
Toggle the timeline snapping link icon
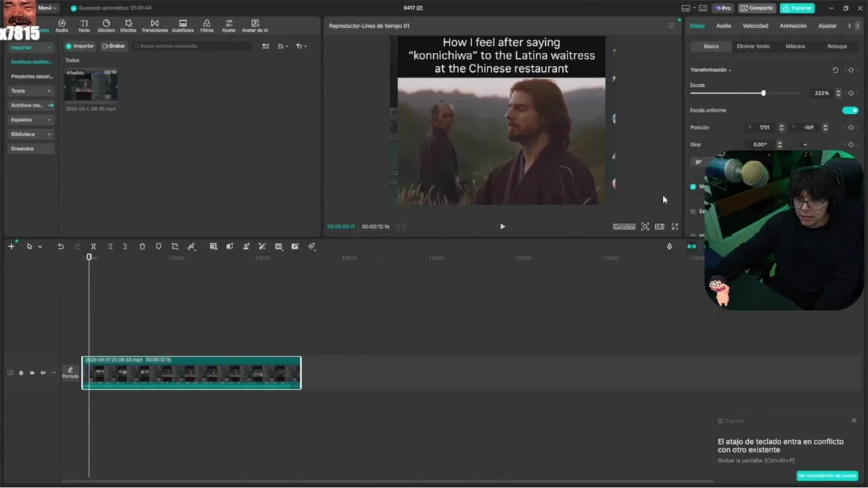(692, 247)
